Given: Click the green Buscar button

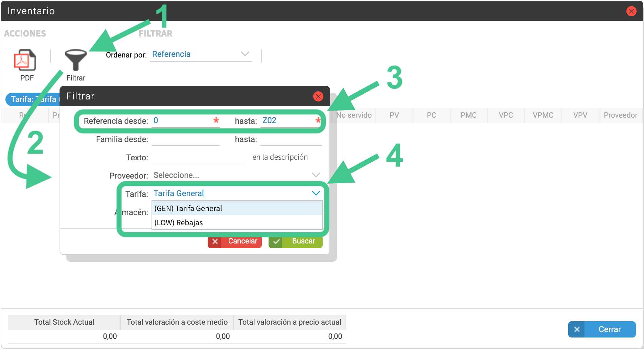Looking at the screenshot, I should point(296,241).
